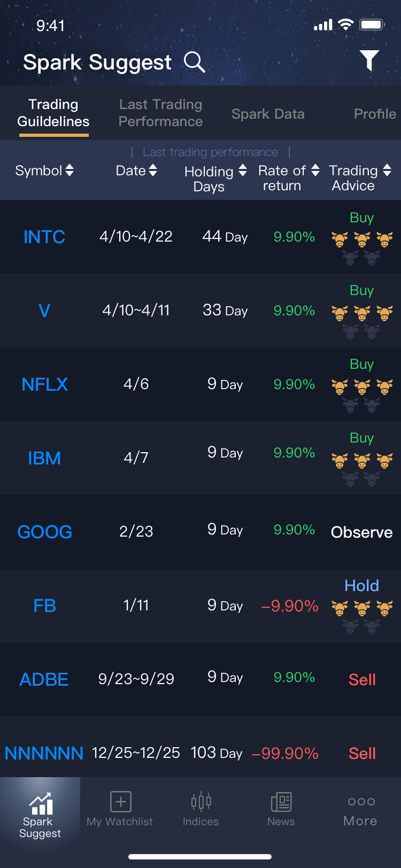Open the News newspaper icon
401x868 pixels.
click(x=281, y=802)
